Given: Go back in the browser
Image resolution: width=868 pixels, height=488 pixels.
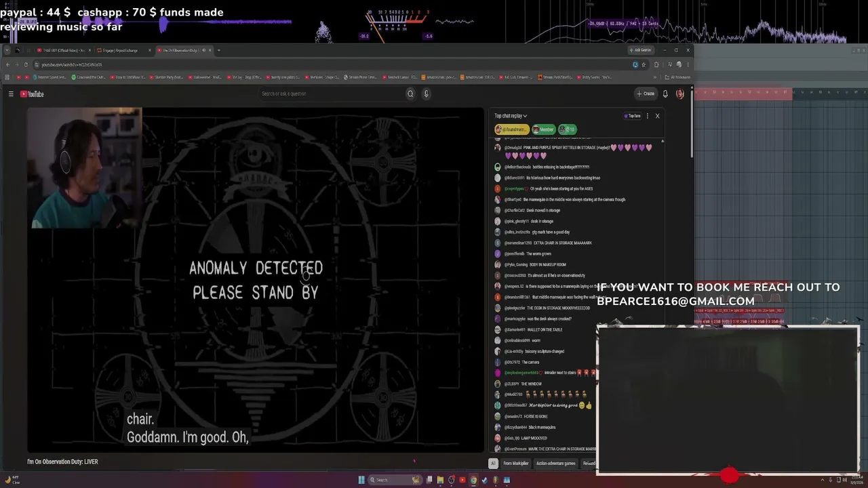Looking at the screenshot, I should [7, 64].
